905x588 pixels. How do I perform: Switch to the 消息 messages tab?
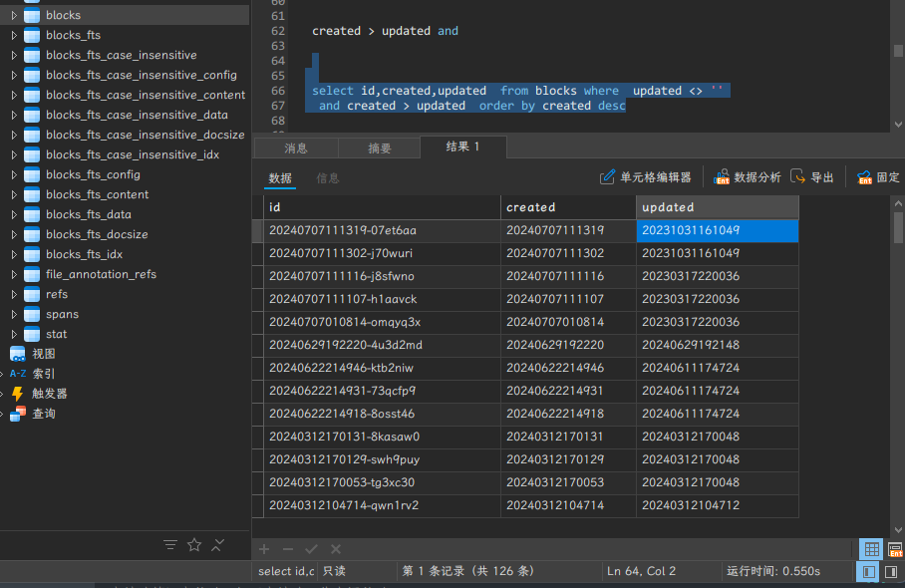[x=296, y=148]
